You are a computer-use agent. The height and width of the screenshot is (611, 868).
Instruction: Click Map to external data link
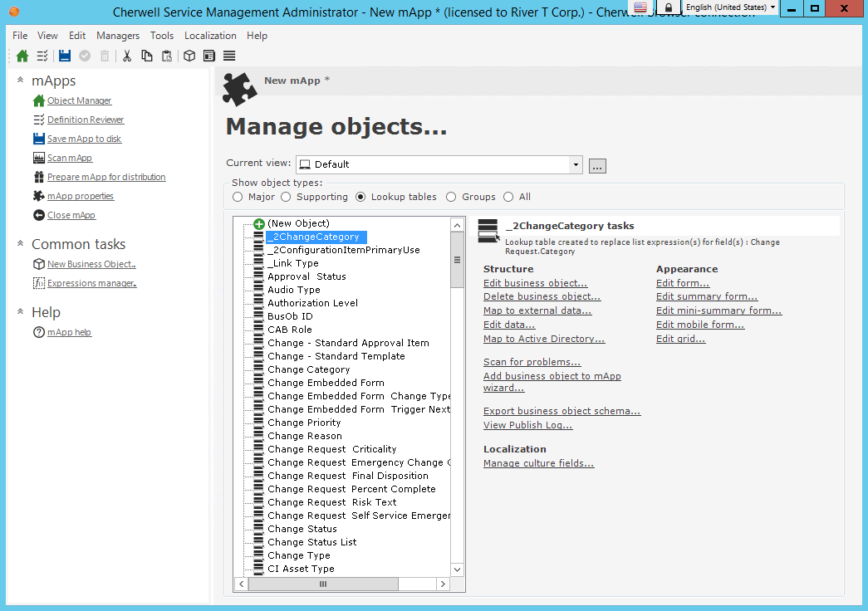pyautogui.click(x=537, y=310)
